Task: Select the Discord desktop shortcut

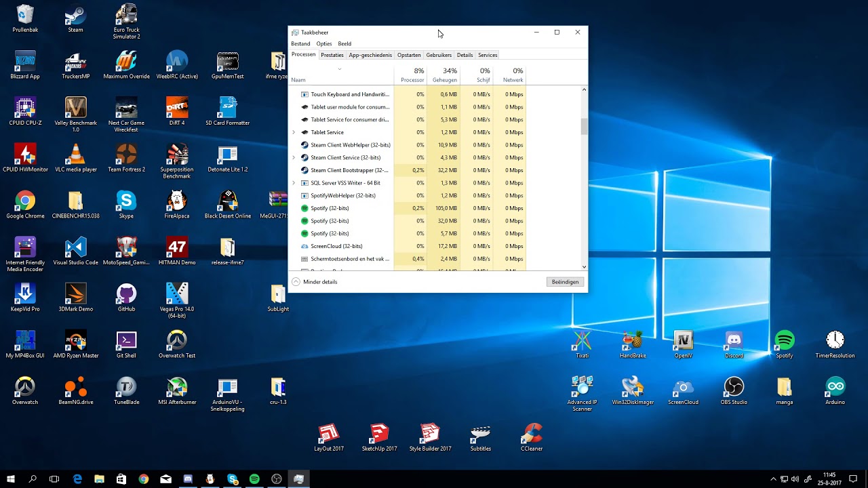Action: (734, 344)
